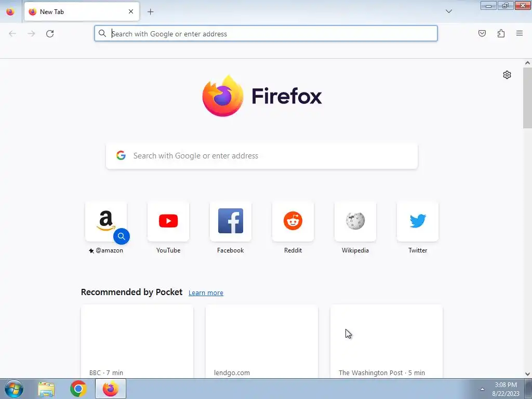The width and height of the screenshot is (532, 399).
Task: Click the magnifier icon in address bar
Action: pyautogui.click(x=102, y=33)
